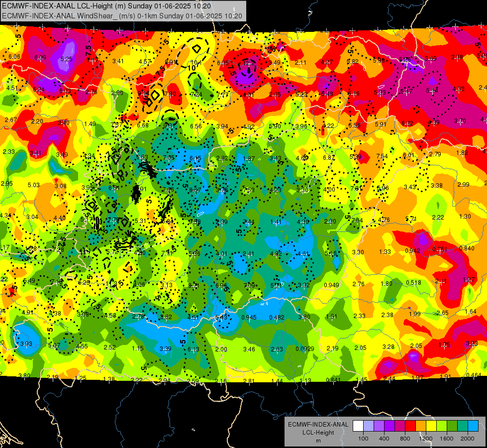Screen dimensions: 487x448
Task: Click the sky blue legend swatch
Action: click(x=473, y=426)
